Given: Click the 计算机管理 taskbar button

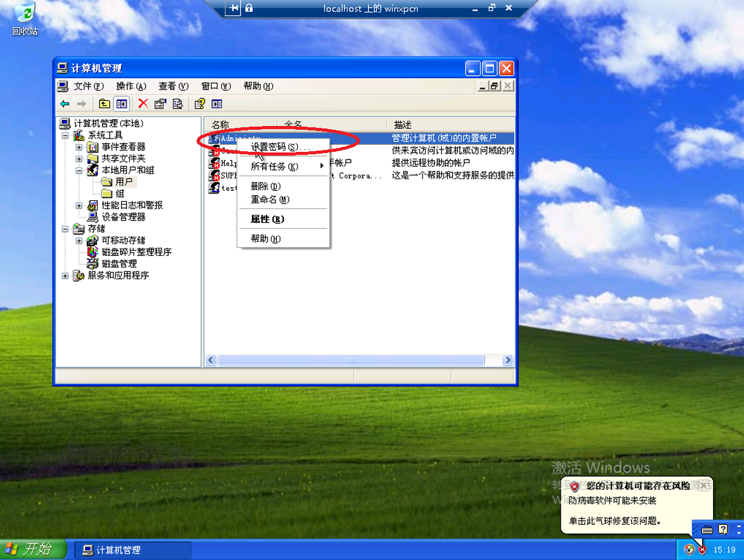Looking at the screenshot, I should [x=133, y=550].
